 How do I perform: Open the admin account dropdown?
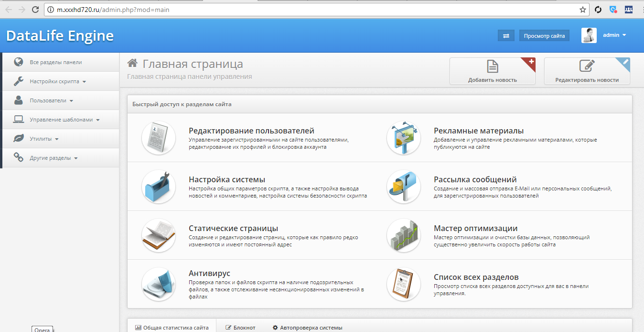(x=614, y=35)
